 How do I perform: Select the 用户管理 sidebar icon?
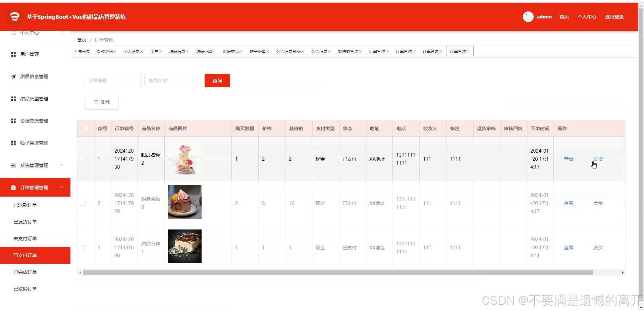click(x=13, y=54)
